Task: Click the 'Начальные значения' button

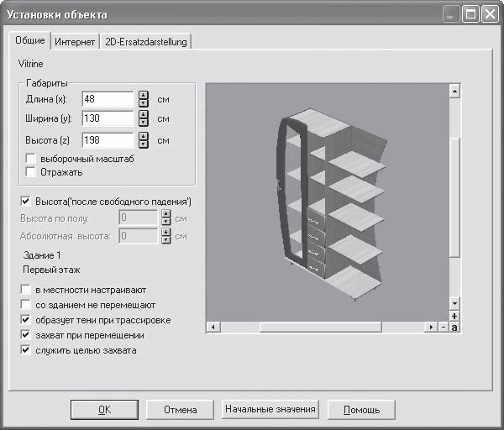Action: (270, 409)
